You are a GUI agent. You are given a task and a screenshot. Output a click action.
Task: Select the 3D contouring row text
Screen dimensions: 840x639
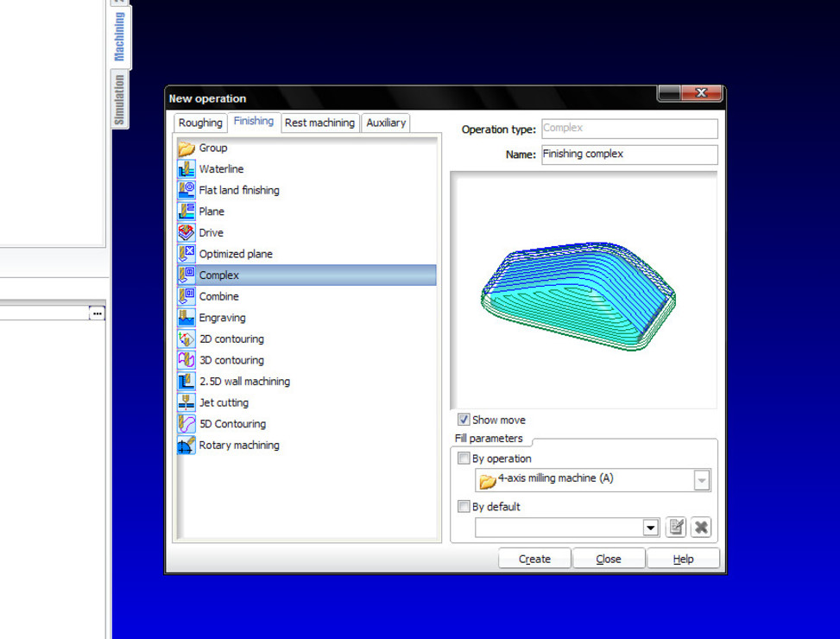pos(231,360)
